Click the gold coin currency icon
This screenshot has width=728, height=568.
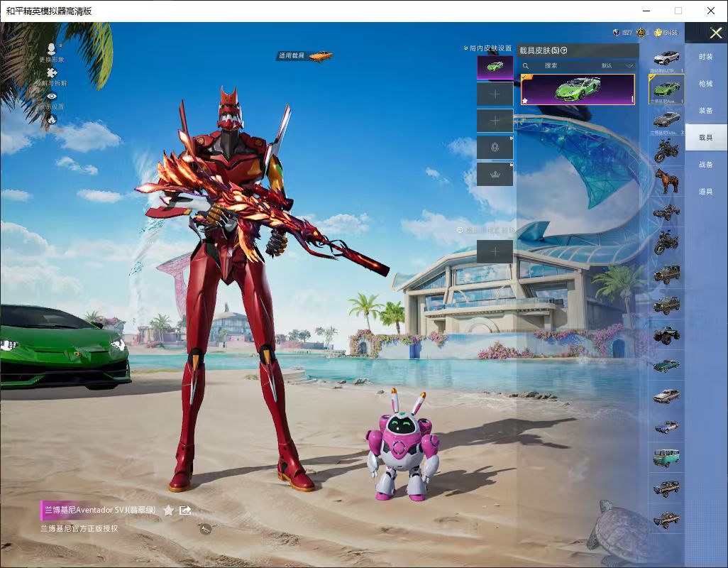(x=658, y=33)
